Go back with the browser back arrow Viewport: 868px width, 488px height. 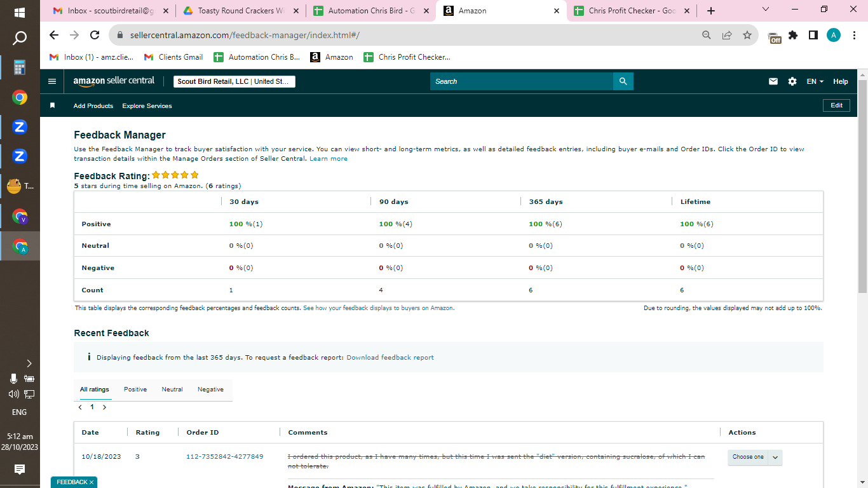coord(54,36)
